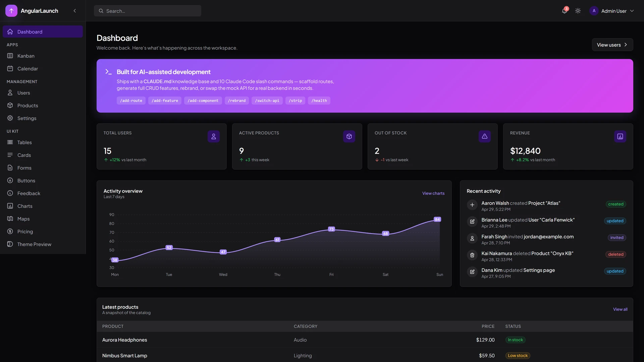Click the Buttons icon in sidebar
The width and height of the screenshot is (644, 362).
pyautogui.click(x=10, y=180)
